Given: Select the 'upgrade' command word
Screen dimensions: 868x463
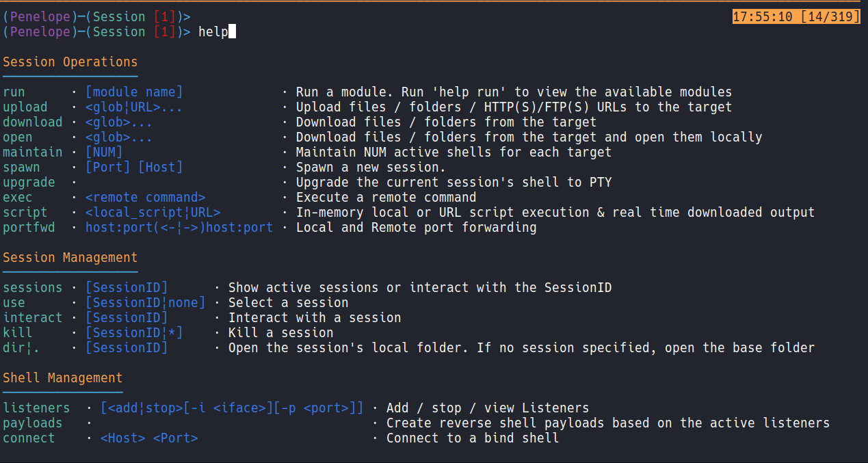Looking at the screenshot, I should pos(29,183).
